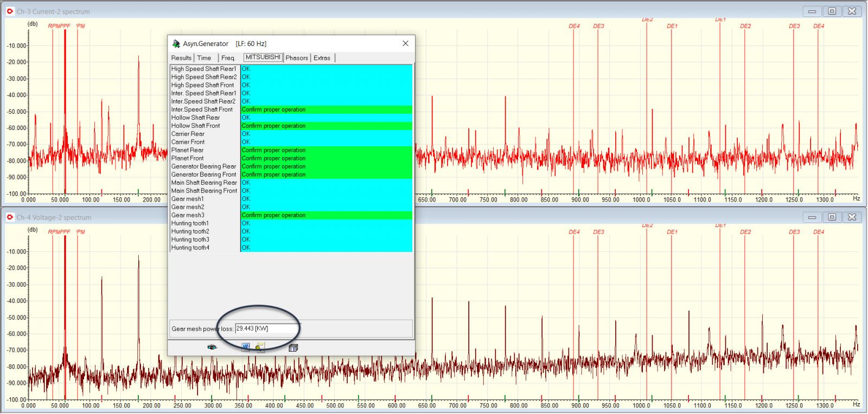
Task: Select the Gear mesh3 row label
Action: click(188, 215)
